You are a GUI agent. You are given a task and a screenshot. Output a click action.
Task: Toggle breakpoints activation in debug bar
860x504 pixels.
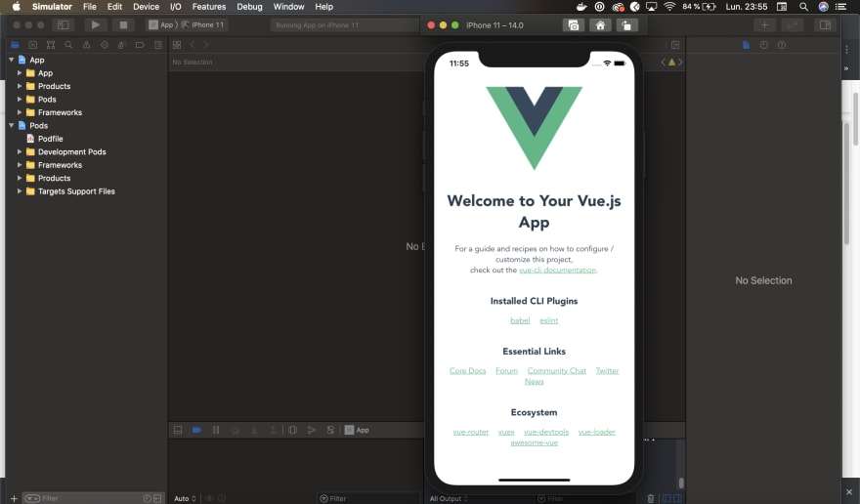pos(196,430)
